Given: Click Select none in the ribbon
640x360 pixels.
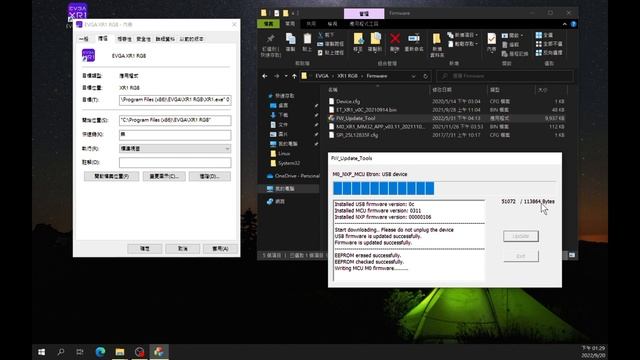Looking at the screenshot, I should pyautogui.click(x=549, y=44).
